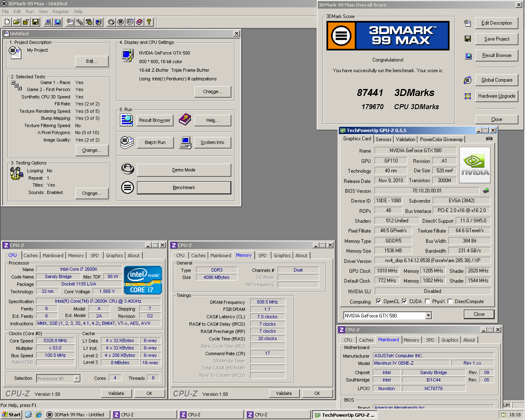Image resolution: width=525 pixels, height=420 pixels.
Task: Open the GPU selector dropdown in GPU-Z
Action: (x=429, y=316)
